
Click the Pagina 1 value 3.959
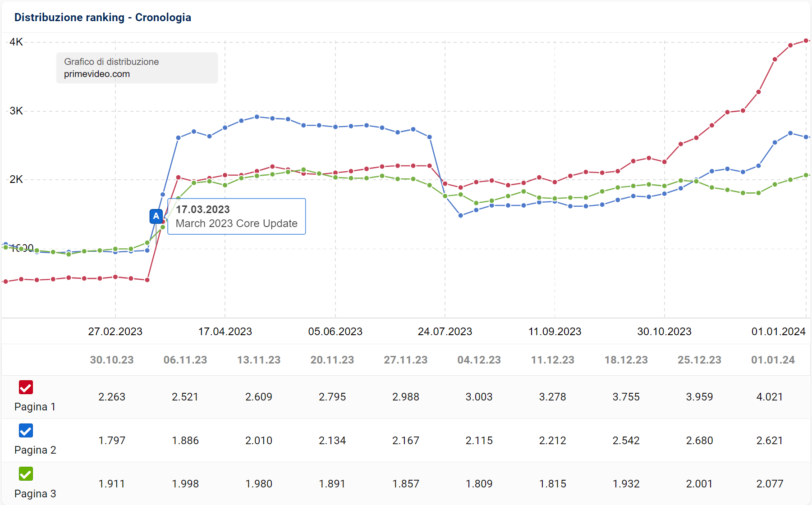pyautogui.click(x=700, y=397)
